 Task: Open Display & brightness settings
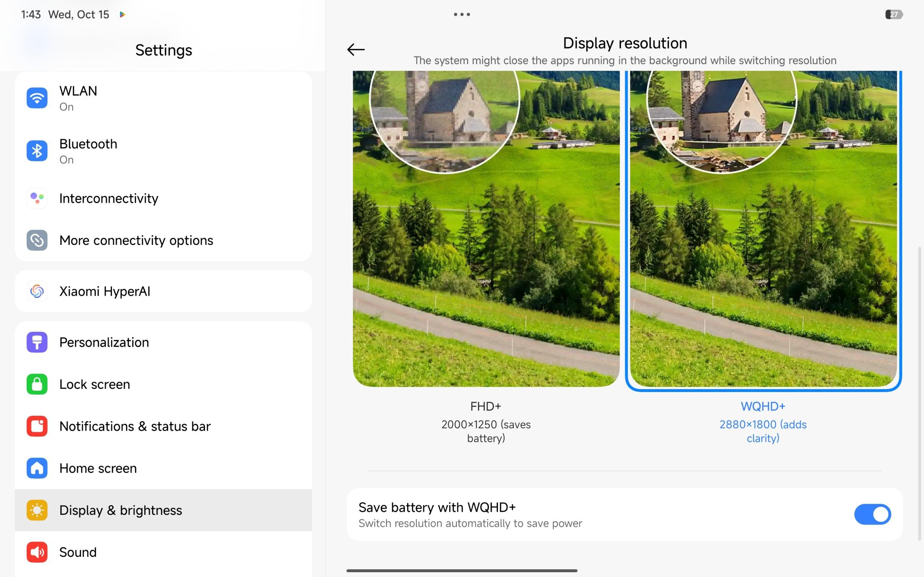coord(121,510)
